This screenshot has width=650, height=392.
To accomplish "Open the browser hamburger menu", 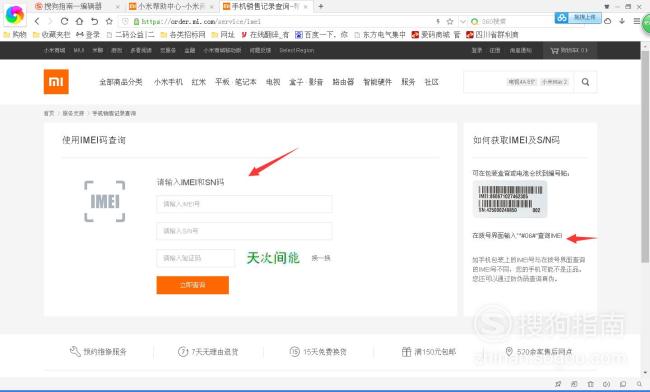I will click(636, 21).
